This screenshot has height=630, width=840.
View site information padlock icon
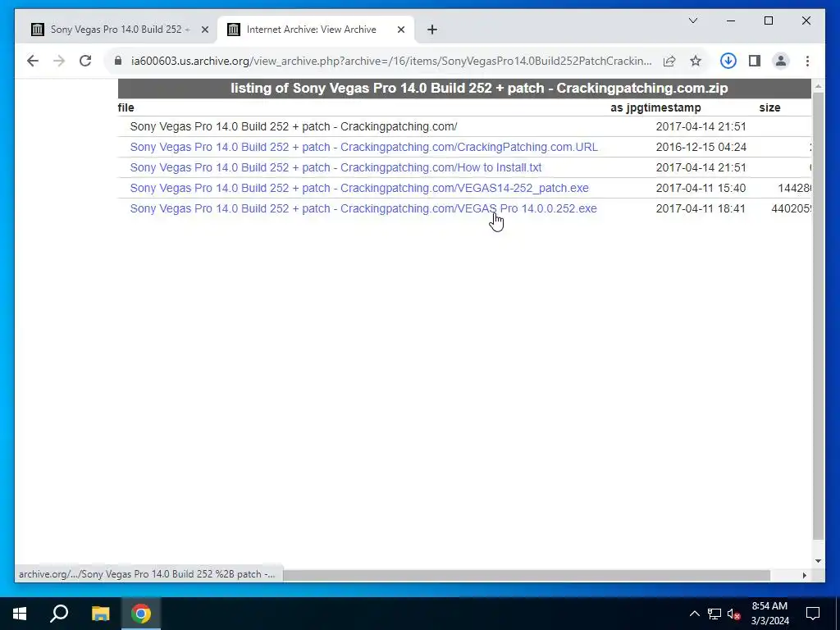118,61
